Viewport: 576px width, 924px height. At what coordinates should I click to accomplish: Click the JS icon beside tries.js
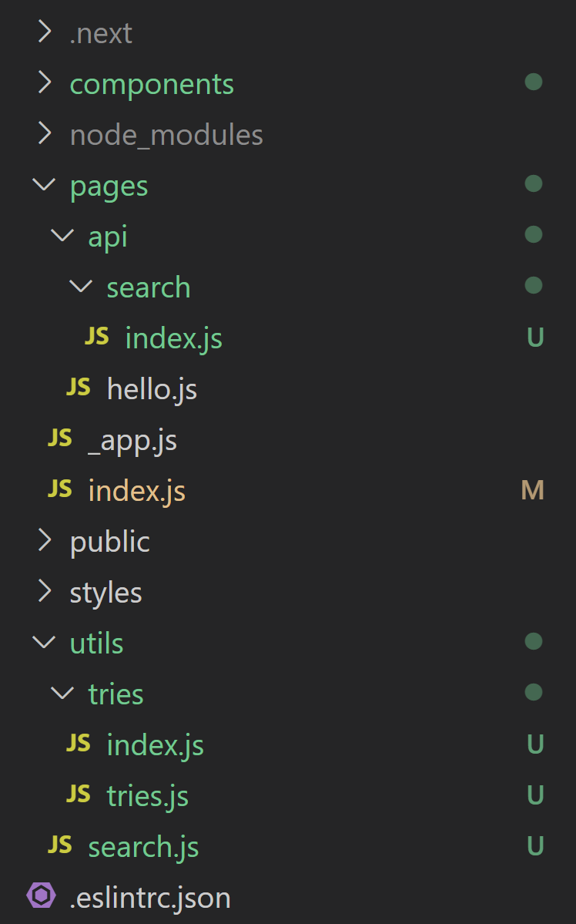79,794
